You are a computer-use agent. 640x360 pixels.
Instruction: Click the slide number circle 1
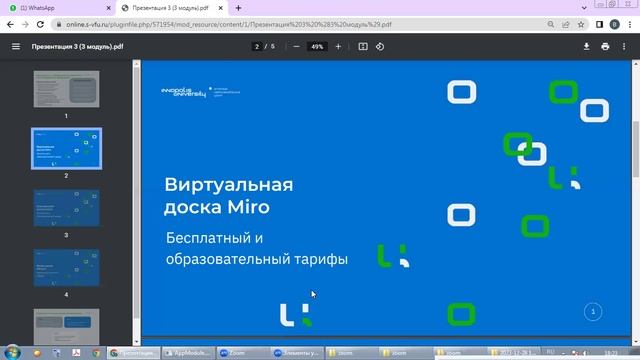point(593,312)
